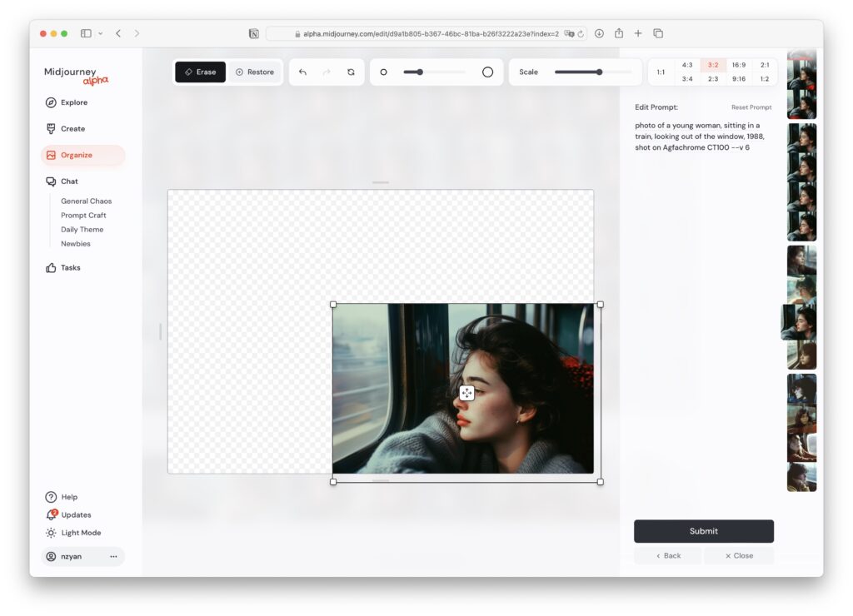Choose the 9:16 aspect ratio
This screenshot has height=616, width=853.
click(738, 79)
